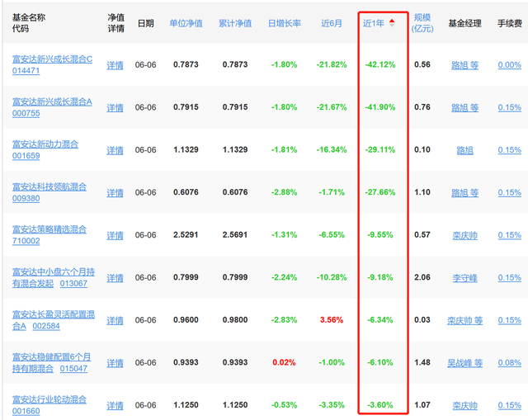This screenshot has height=420, width=528.
Task: Open manager 栾庆帅 for fund 710002
Action: (x=464, y=235)
